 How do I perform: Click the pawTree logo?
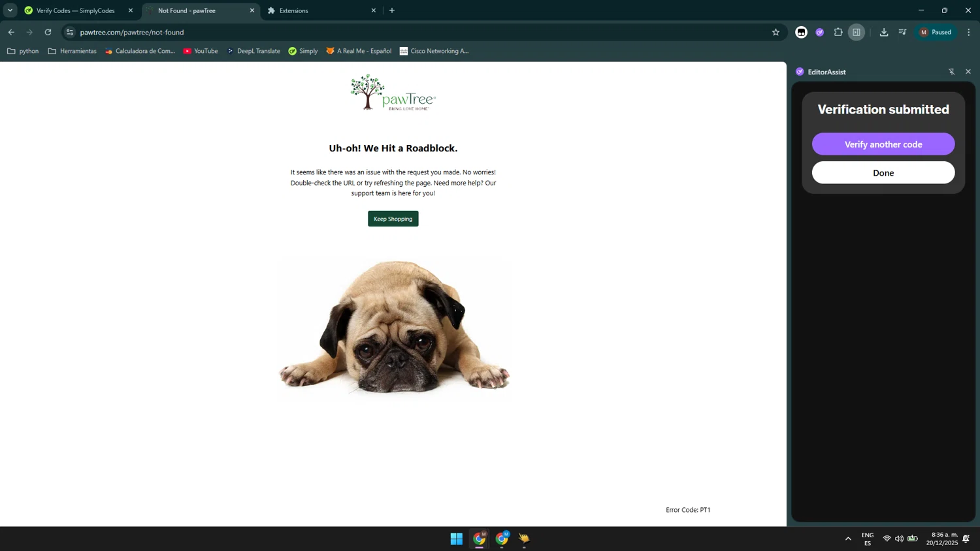click(393, 92)
